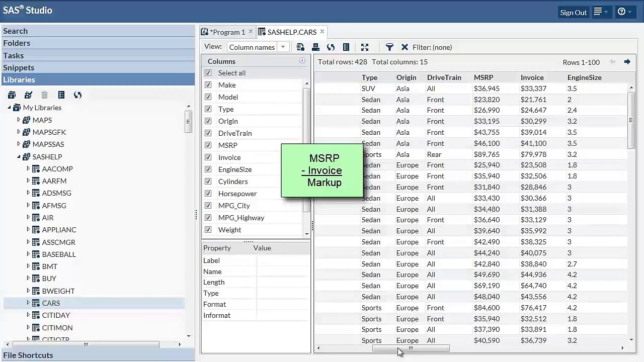Refresh the Libraries tree

click(77, 95)
